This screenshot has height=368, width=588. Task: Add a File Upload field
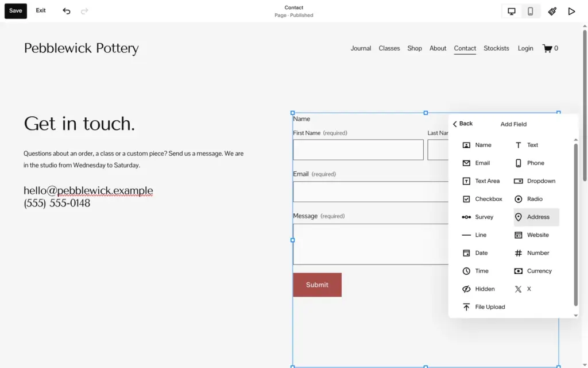(x=483, y=307)
